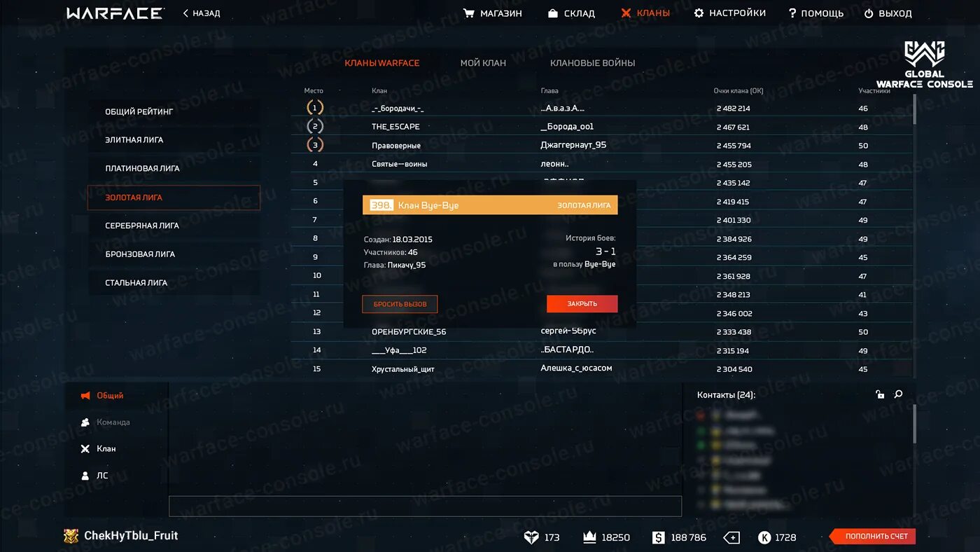Click the third place bronze laurel icon
The image size is (980, 552).
[x=315, y=145]
